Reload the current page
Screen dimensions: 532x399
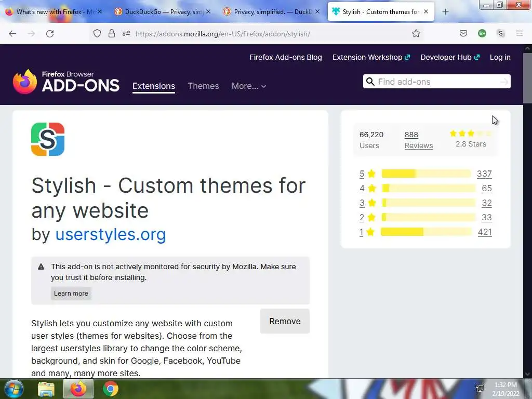(50, 34)
